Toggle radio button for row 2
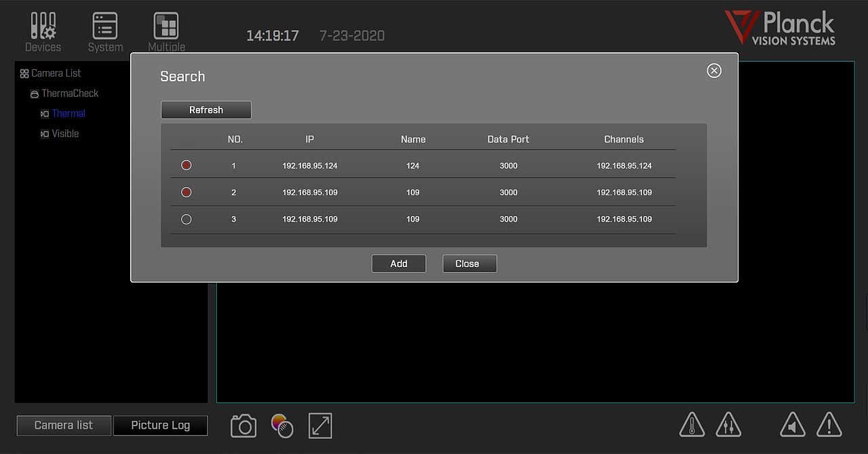The width and height of the screenshot is (868, 454). 186,192
